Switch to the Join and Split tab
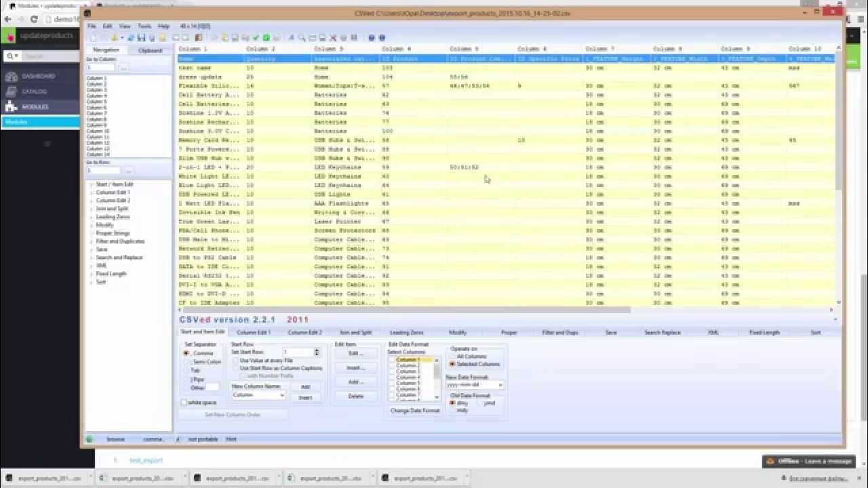This screenshot has height=488, width=868. (356, 333)
